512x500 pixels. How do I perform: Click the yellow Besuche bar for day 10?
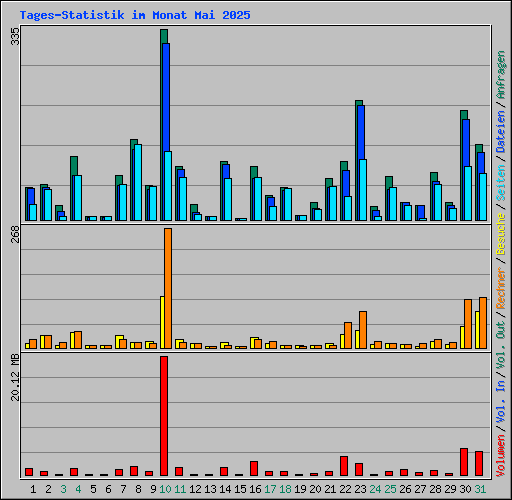click(x=162, y=322)
